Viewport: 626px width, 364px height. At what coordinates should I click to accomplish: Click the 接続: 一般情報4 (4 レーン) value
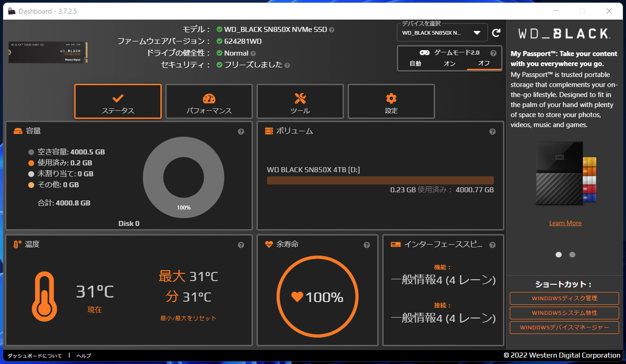pos(443,318)
